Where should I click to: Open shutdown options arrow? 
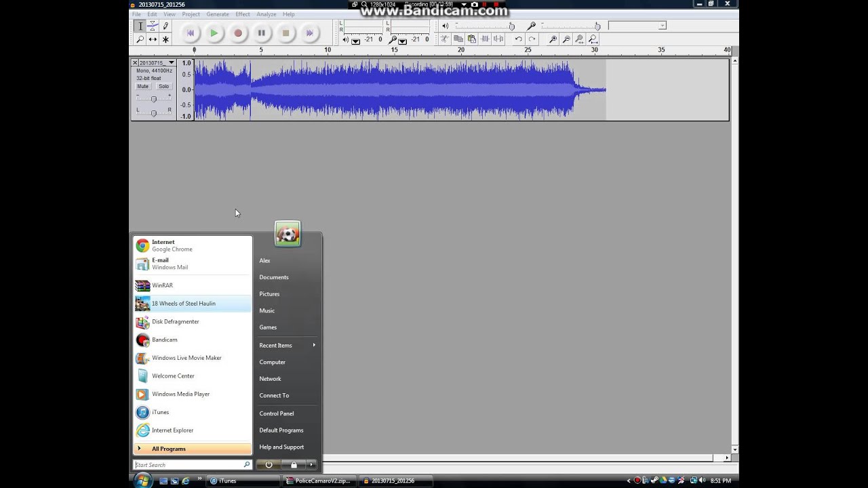pyautogui.click(x=311, y=464)
